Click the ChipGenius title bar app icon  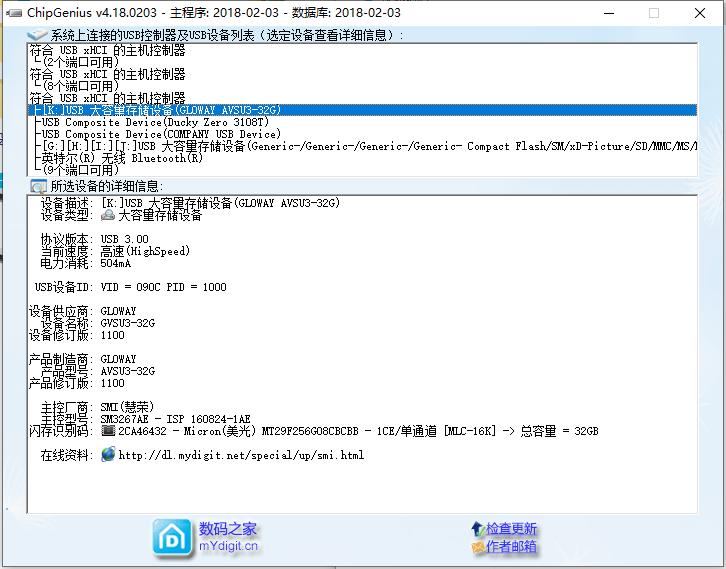14,13
